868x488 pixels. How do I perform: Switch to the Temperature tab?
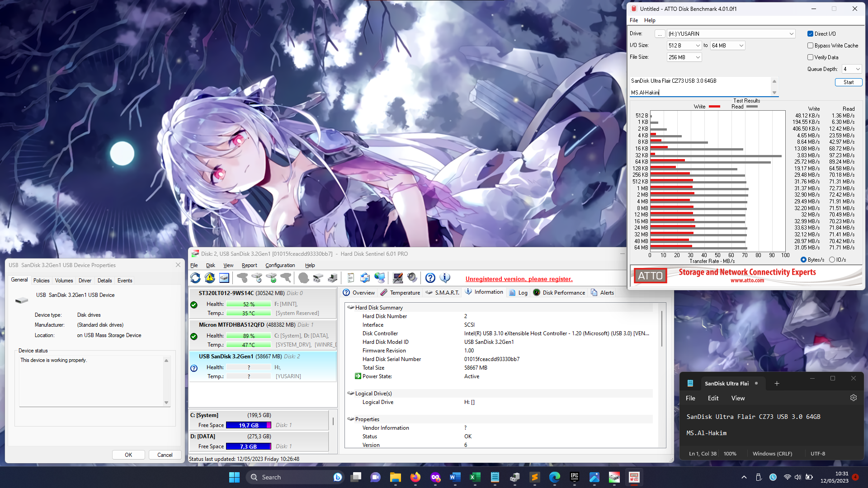pyautogui.click(x=400, y=293)
